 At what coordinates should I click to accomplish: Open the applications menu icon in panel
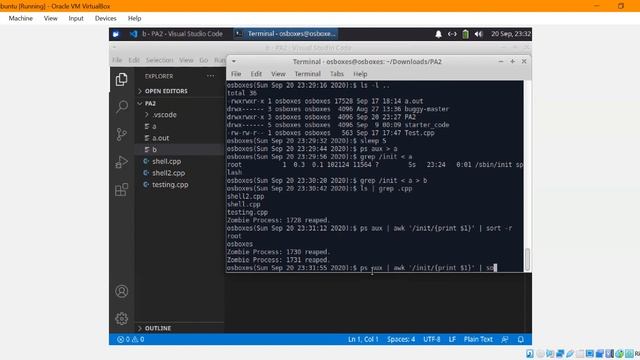coord(116,34)
